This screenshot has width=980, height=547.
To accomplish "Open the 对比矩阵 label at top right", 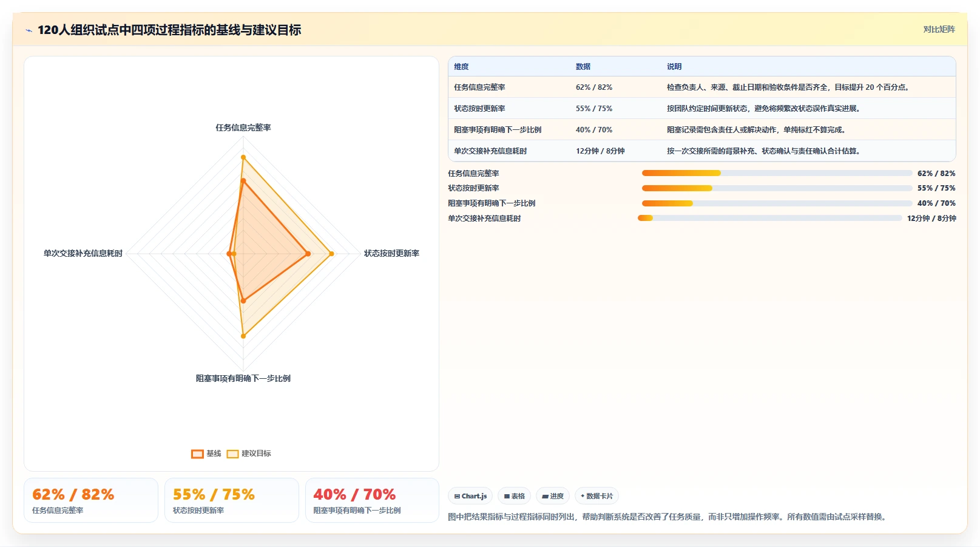I will pyautogui.click(x=939, y=29).
